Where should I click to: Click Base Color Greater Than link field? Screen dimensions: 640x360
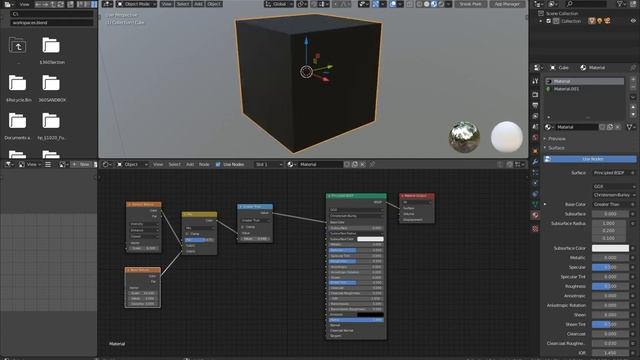point(611,204)
